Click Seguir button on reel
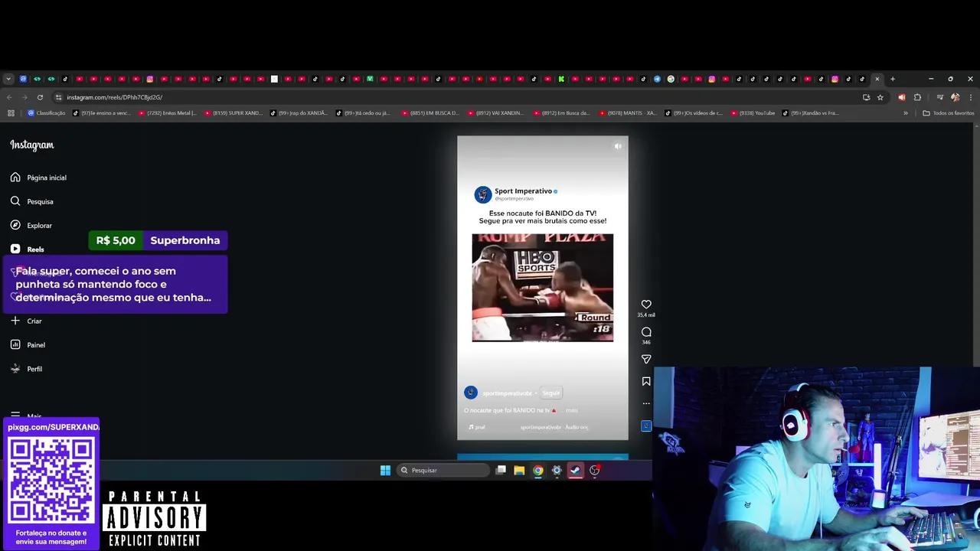Screen dimensions: 980x551 pyautogui.click(x=551, y=393)
